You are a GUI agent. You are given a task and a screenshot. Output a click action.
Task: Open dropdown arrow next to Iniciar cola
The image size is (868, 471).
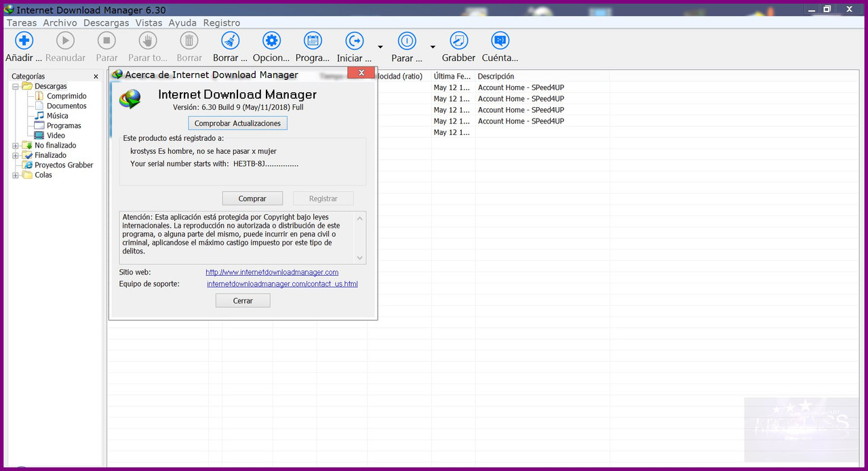point(380,47)
